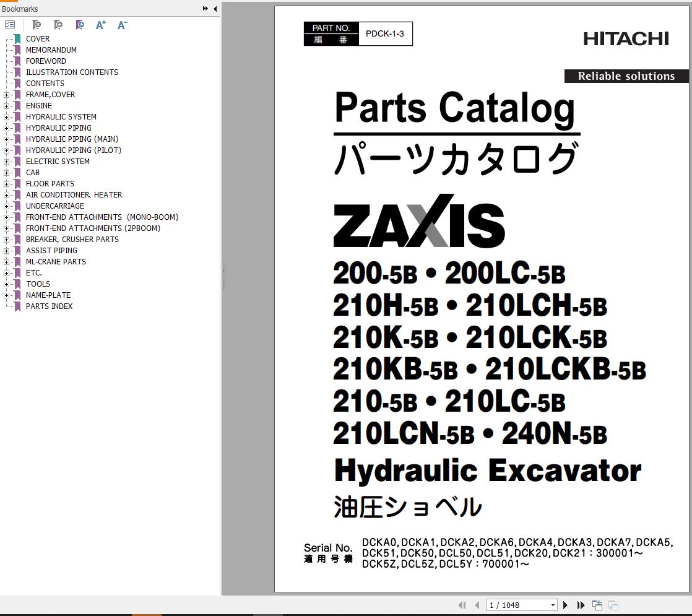Increase bookmark font size with A+
Screen dimensions: 692x616
pos(101,25)
